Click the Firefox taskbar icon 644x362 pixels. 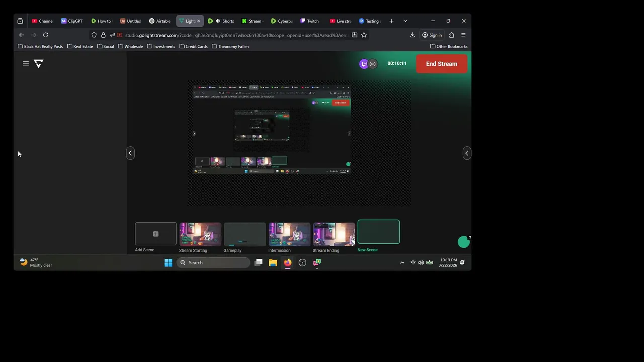click(x=287, y=262)
